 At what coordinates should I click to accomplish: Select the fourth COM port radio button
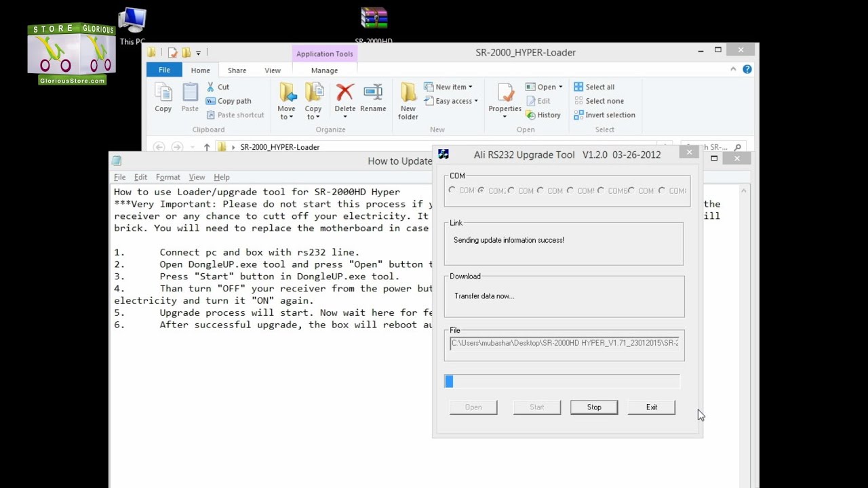540,190
